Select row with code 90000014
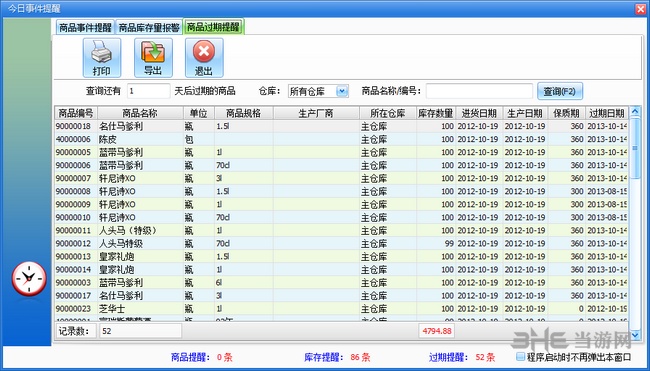Image resolution: width=650 pixels, height=371 pixels. [342, 269]
